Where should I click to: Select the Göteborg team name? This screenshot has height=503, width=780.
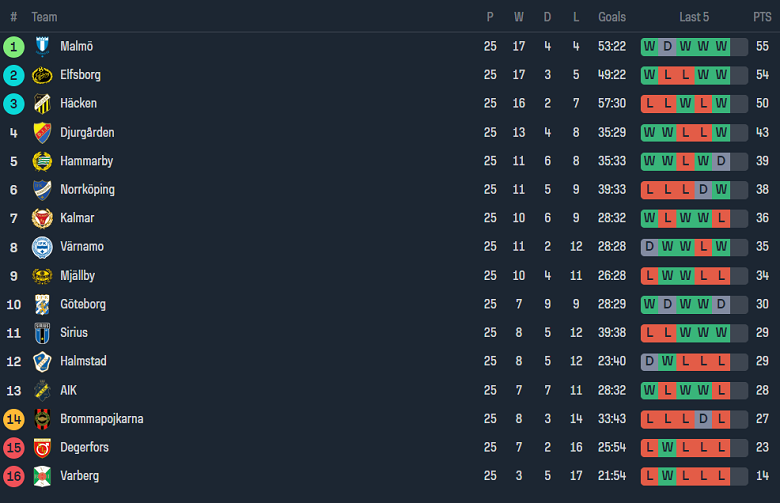(82, 304)
